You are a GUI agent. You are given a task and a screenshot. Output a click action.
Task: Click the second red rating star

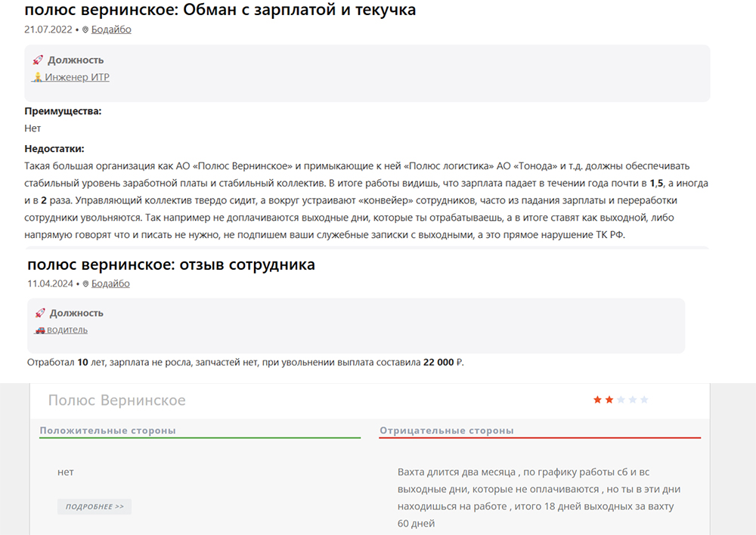(x=609, y=400)
